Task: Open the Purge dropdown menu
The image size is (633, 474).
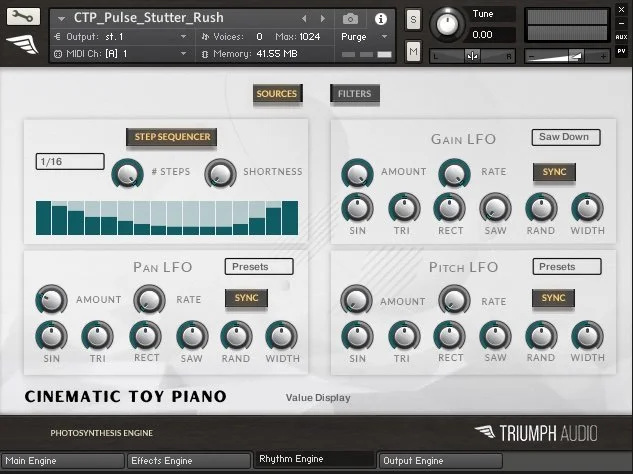Action: [384, 37]
